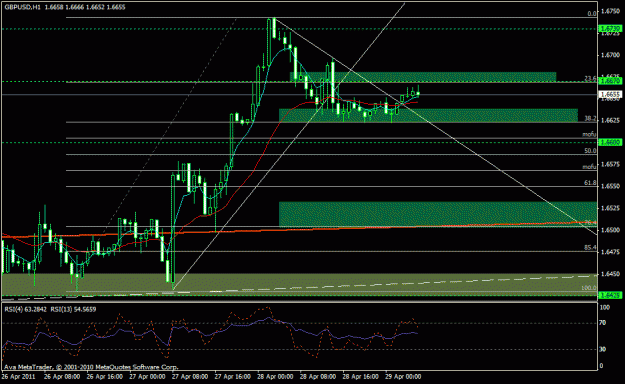The width and height of the screenshot is (625, 384).
Task: Click the 1.6625 price axis value
Action: [x=610, y=120]
